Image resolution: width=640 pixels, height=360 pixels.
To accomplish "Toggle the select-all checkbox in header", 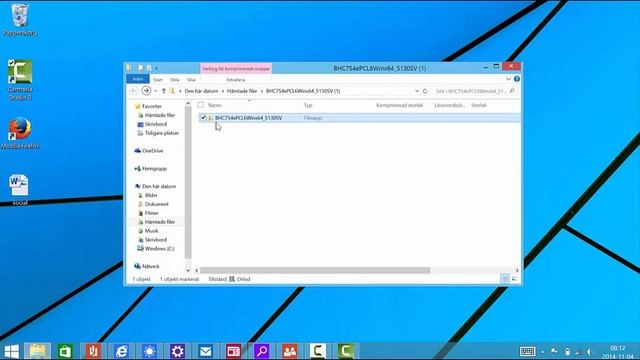I will tap(200, 105).
